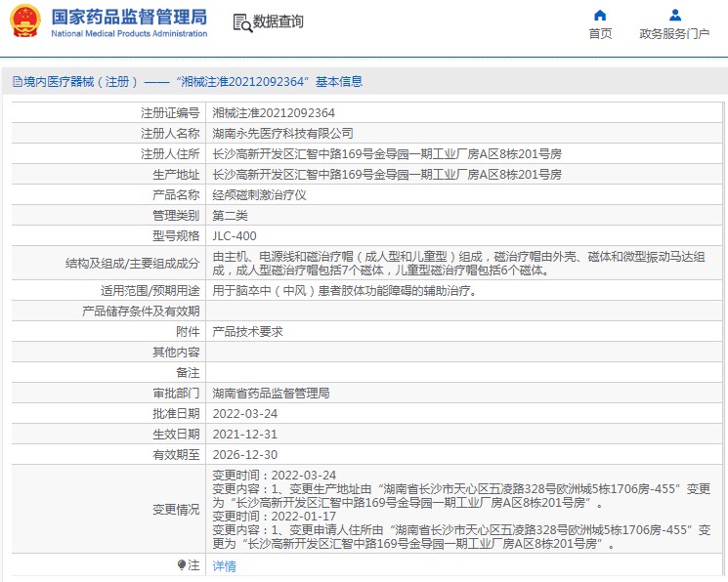Click the 首页 home icon
Image resolution: width=728 pixels, height=582 pixels.
click(x=600, y=16)
